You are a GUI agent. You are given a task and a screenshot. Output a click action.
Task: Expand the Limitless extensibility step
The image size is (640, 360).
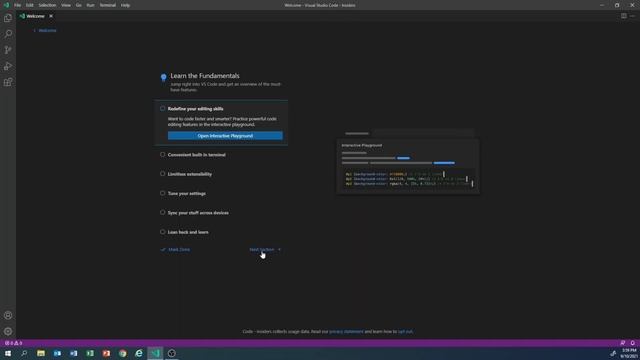(190, 174)
